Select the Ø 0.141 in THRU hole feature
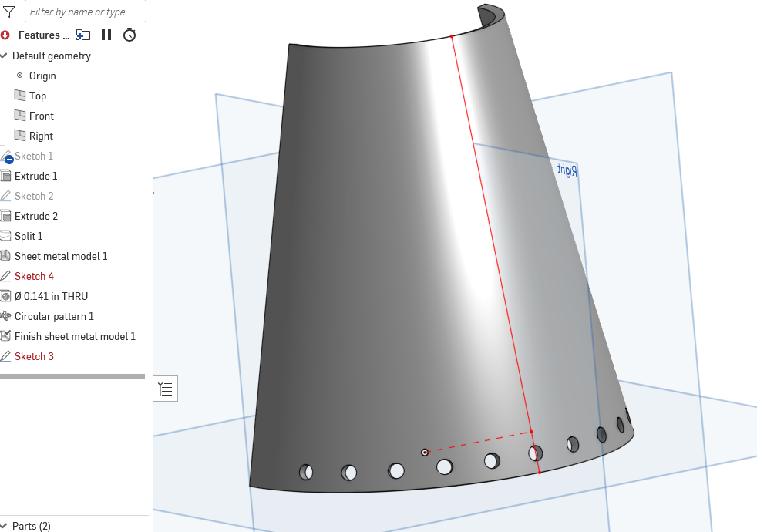The height and width of the screenshot is (532, 757). (51, 296)
